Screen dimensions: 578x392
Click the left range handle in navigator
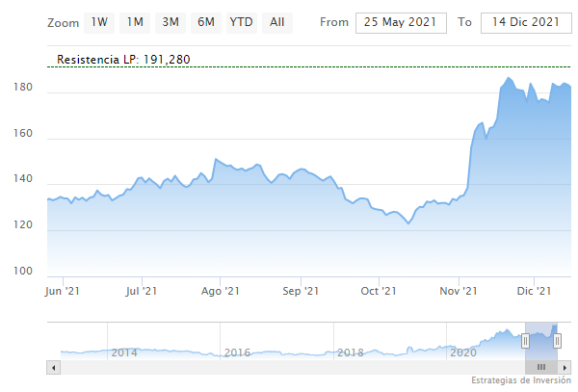(525, 340)
